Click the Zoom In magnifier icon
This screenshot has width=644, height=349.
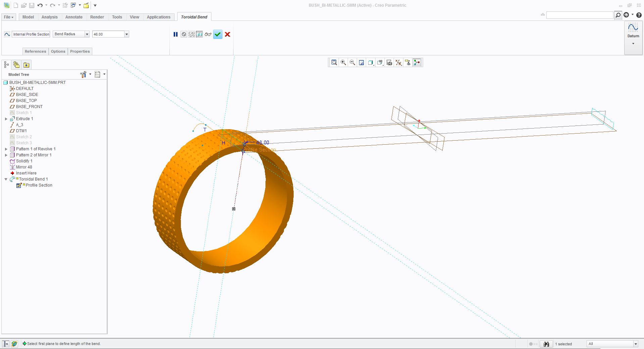(343, 62)
